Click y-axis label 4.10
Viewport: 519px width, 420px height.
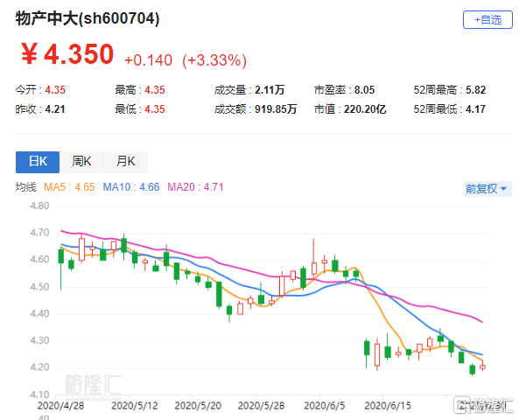[39, 395]
